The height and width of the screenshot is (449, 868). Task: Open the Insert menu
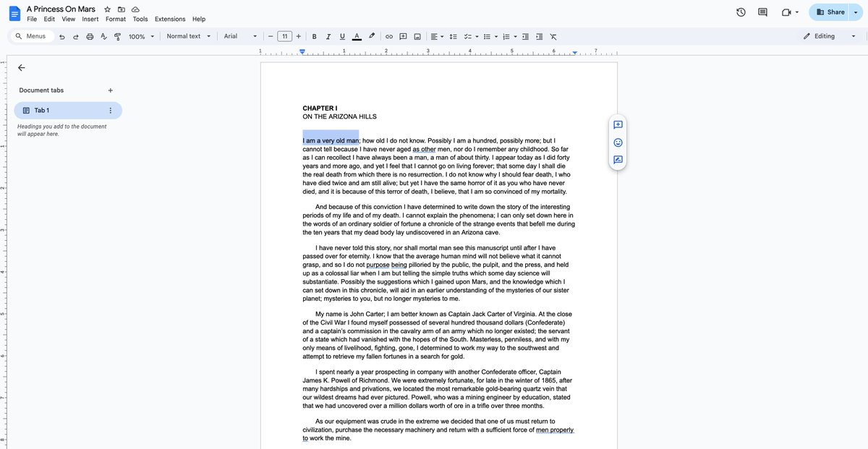coord(90,19)
